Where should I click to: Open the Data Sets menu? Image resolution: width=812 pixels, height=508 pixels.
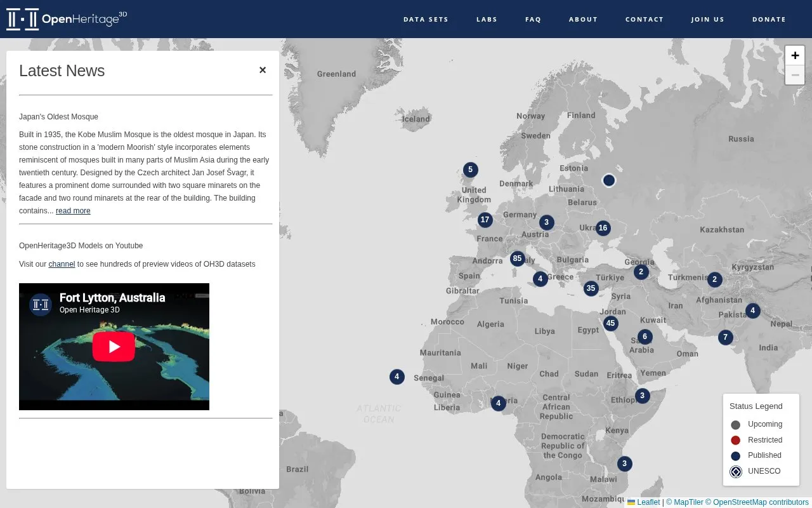pos(426,19)
